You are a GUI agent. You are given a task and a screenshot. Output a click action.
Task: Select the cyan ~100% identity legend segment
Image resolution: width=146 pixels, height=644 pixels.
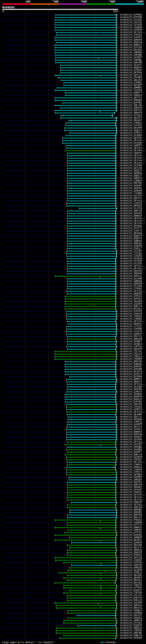130,4
